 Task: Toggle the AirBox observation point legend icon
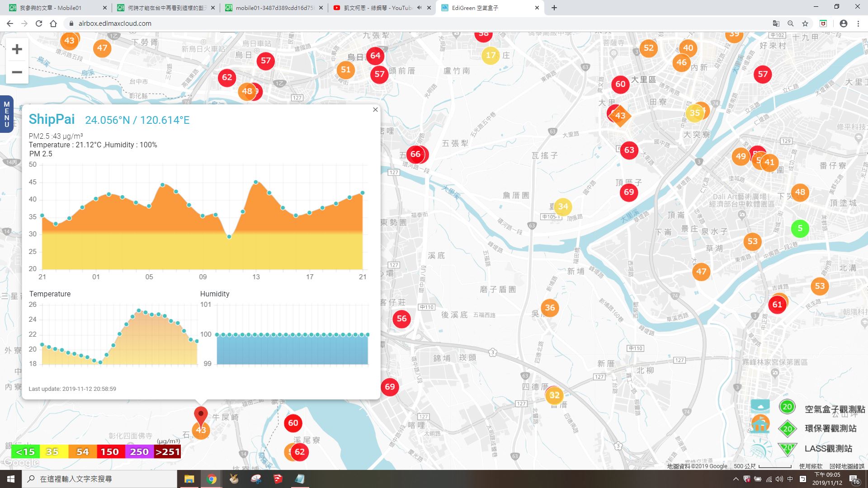tap(760, 406)
